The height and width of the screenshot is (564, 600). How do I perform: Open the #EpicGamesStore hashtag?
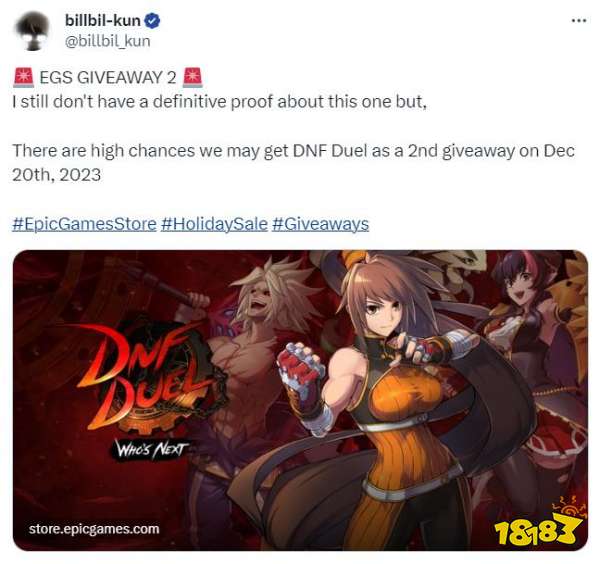(84, 224)
